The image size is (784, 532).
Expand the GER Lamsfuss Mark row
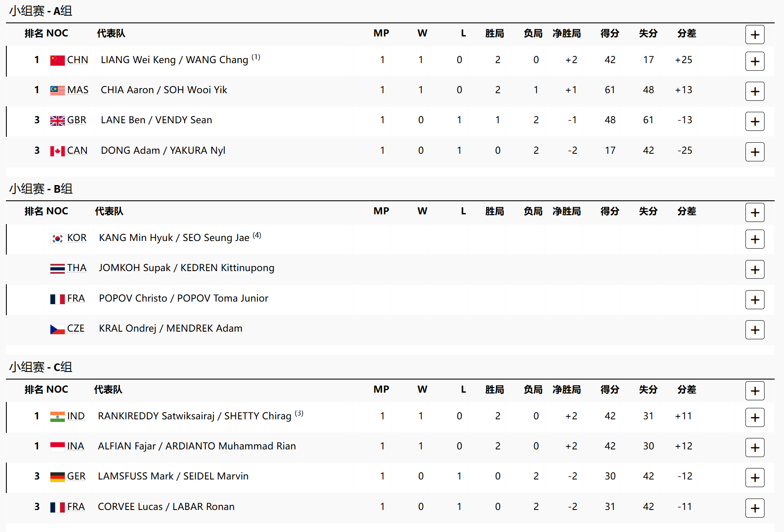[x=755, y=478]
